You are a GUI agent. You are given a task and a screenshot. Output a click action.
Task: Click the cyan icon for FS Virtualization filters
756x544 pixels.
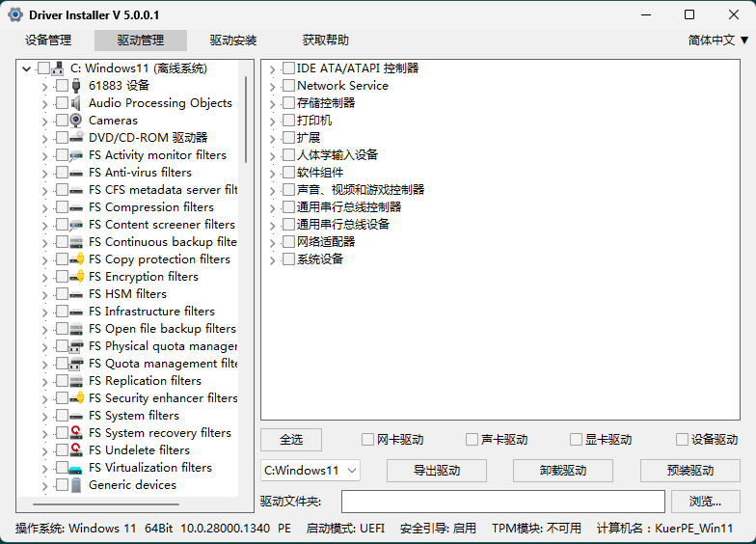75,469
